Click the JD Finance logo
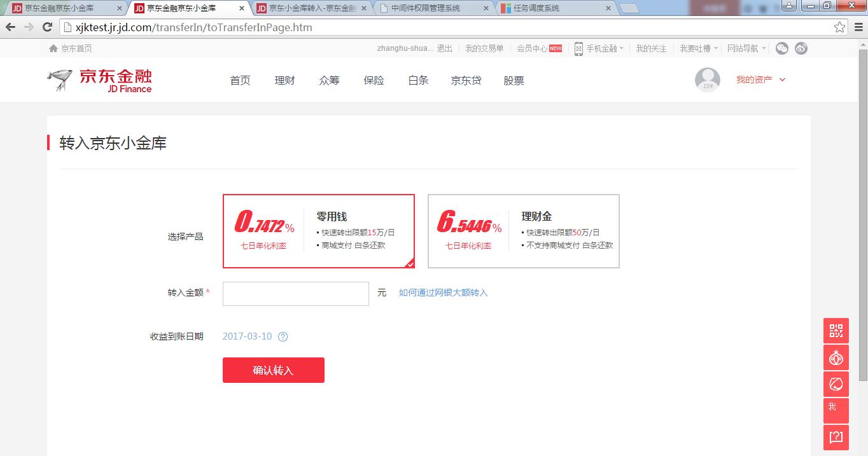Screen dimensions: 868x456 [x=99, y=81]
